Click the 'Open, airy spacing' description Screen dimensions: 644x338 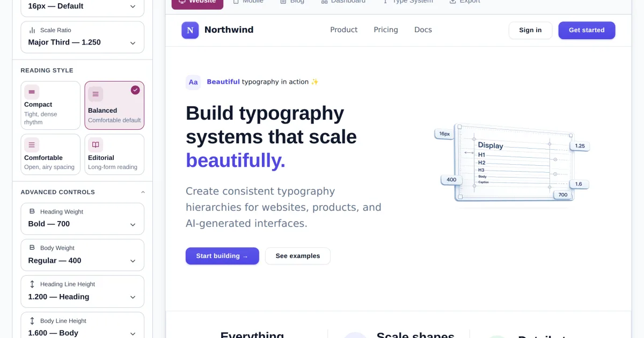[x=49, y=167]
